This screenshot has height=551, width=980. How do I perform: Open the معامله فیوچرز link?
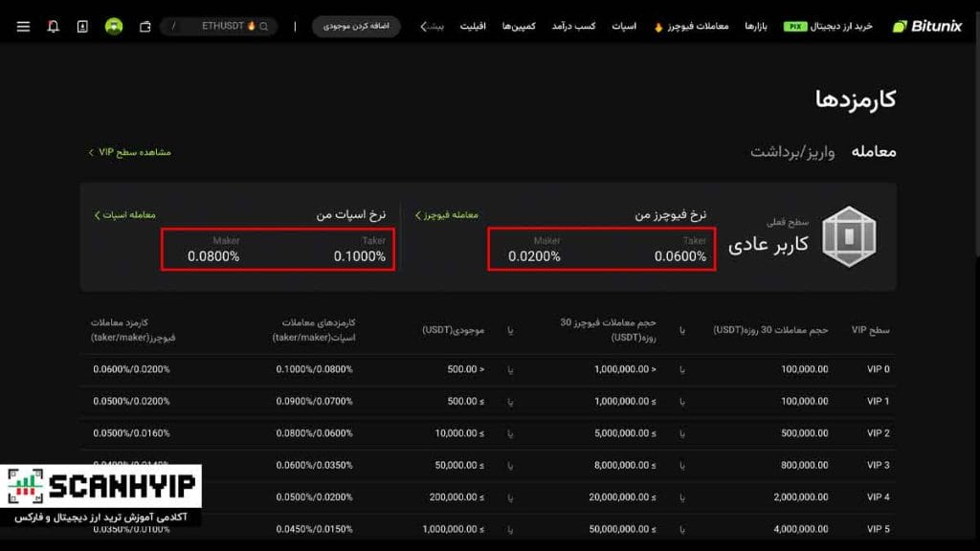(x=447, y=215)
